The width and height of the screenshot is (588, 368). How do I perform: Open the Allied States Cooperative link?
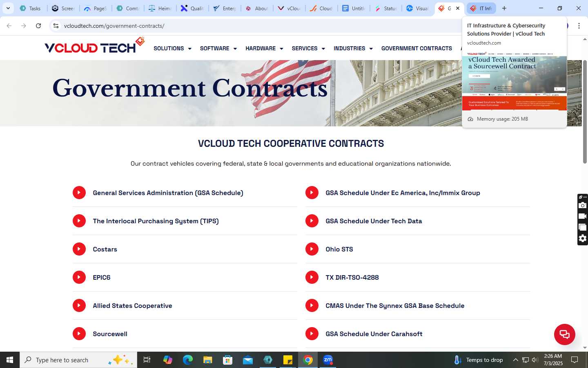132,305
